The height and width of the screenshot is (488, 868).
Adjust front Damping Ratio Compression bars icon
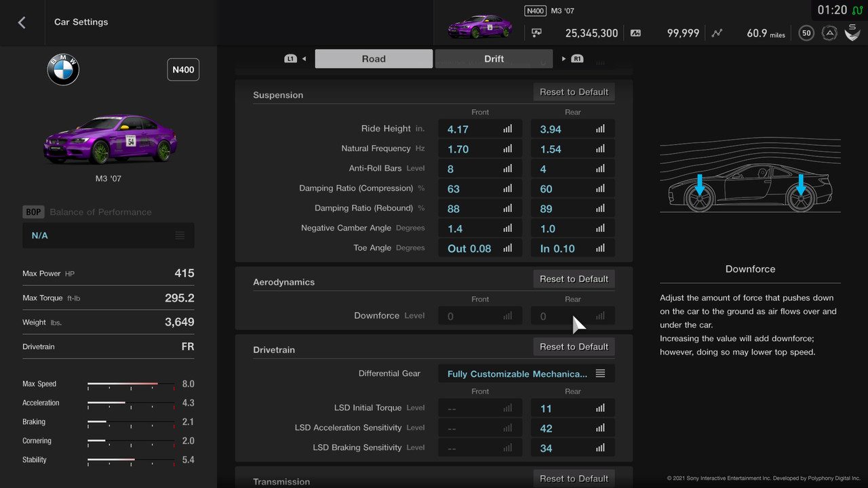[507, 188]
